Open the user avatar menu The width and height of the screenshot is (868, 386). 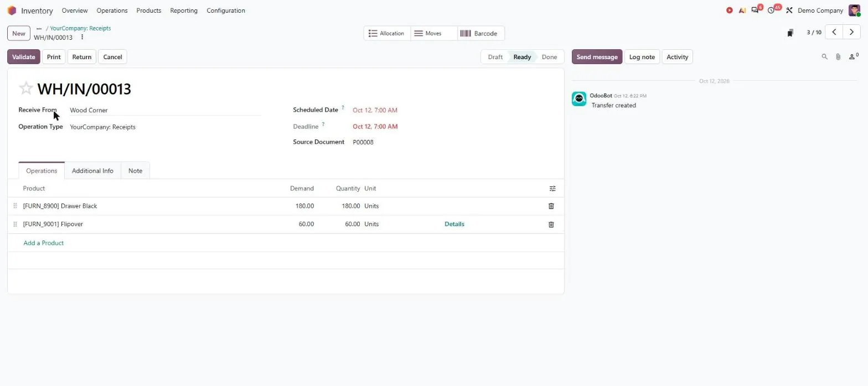click(854, 11)
